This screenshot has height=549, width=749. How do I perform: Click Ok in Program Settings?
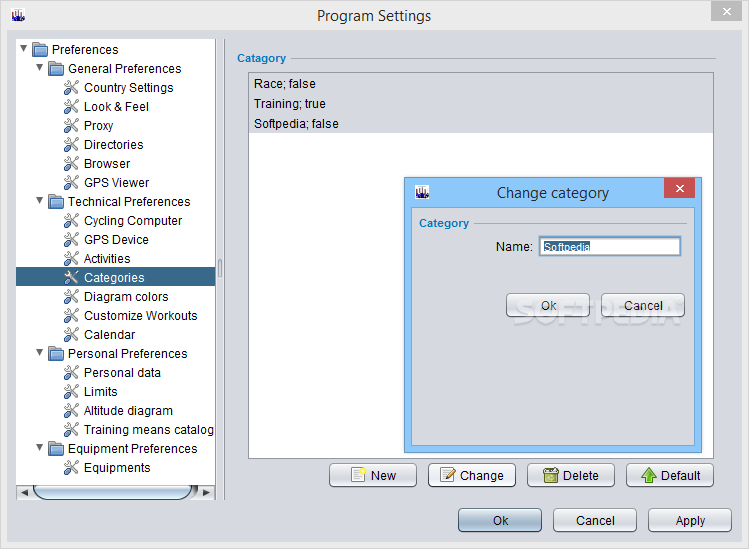pos(500,520)
